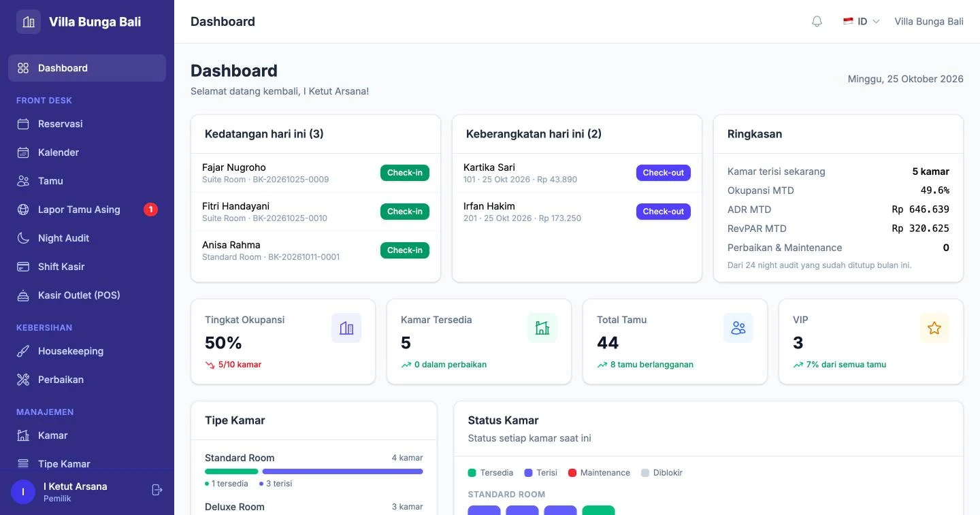The height and width of the screenshot is (515, 980).
Task: Click the green Tersedia legend swatch
Action: 472,473
